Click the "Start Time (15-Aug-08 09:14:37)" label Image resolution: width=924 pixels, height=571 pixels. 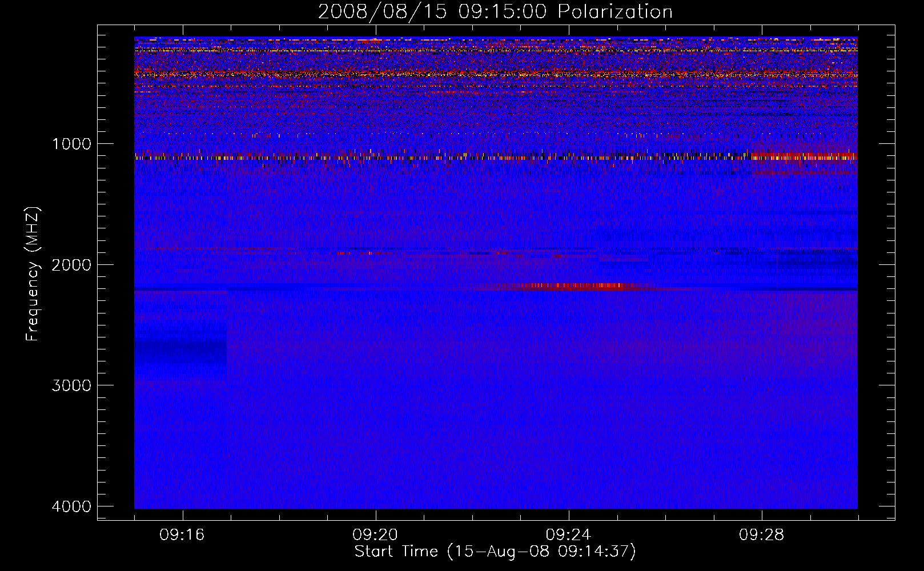pos(495,552)
